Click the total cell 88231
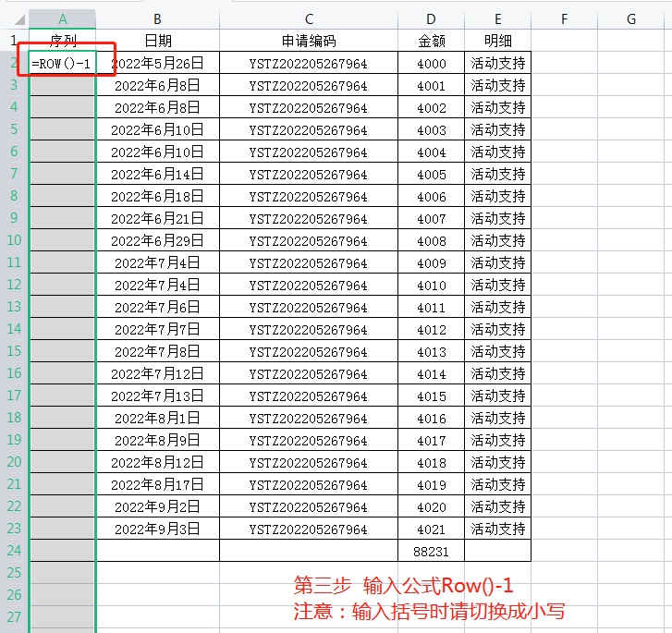The image size is (672, 633). pos(431,551)
